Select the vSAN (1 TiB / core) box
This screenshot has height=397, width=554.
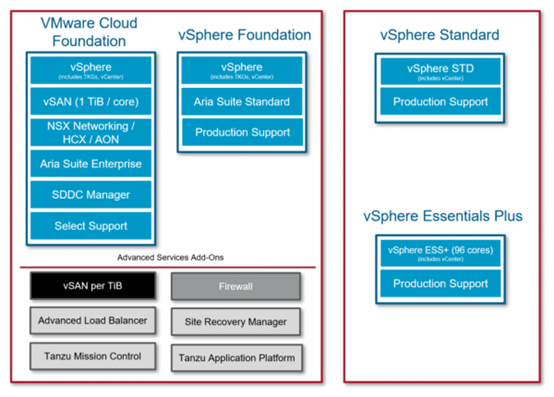[x=91, y=101]
